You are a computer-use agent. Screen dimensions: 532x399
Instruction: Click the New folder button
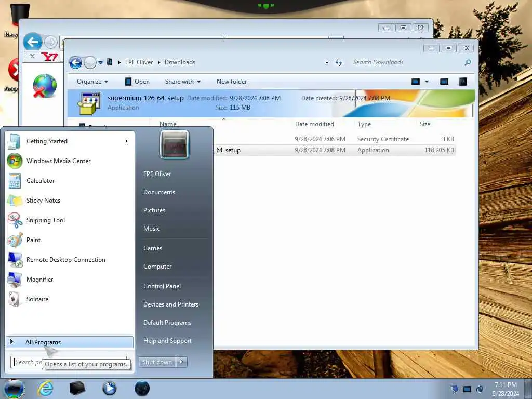click(232, 82)
